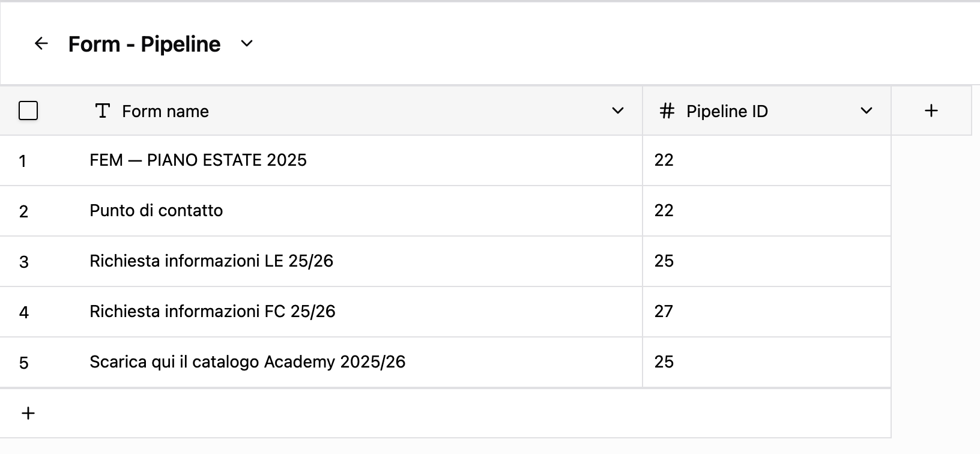Click the Form - Pipeline title
This screenshot has height=454, width=980.
coord(144,44)
